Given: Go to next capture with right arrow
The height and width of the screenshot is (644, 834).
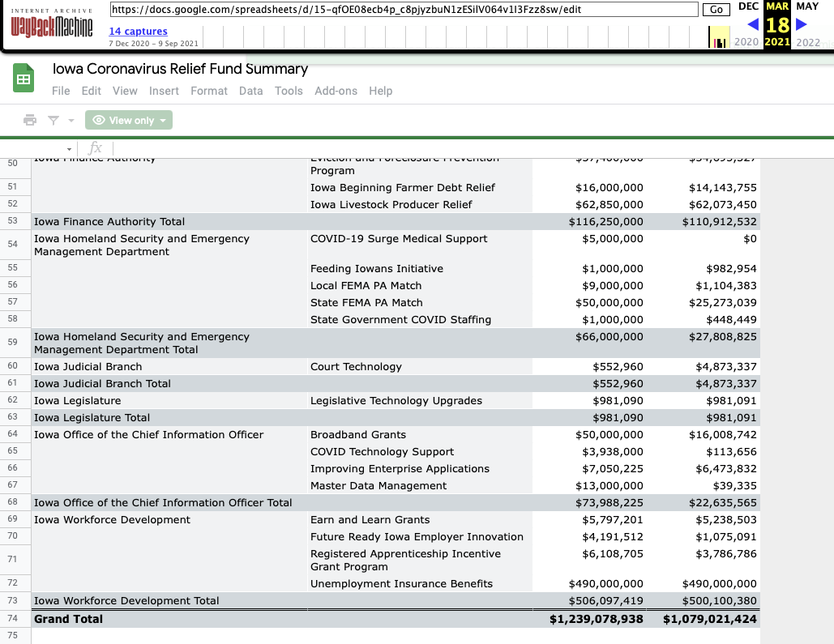Looking at the screenshot, I should click(x=802, y=24).
